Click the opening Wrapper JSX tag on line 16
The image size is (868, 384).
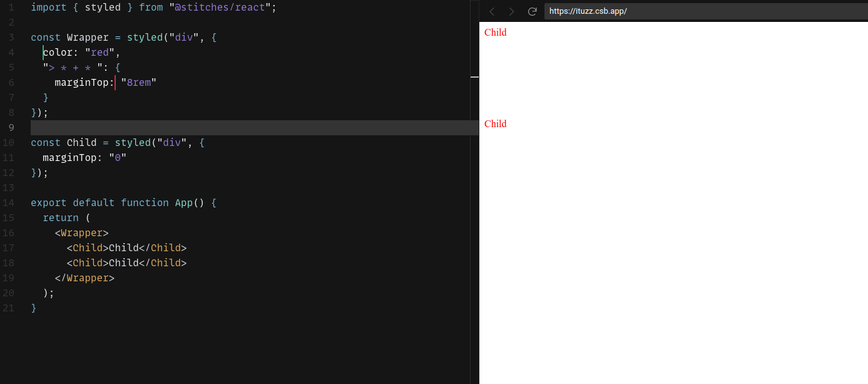point(82,232)
